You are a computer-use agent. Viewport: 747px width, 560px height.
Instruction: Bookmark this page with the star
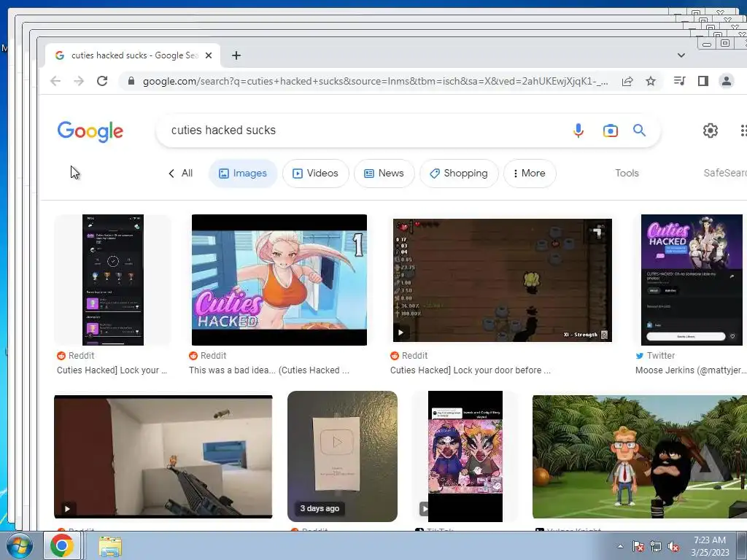tap(651, 81)
